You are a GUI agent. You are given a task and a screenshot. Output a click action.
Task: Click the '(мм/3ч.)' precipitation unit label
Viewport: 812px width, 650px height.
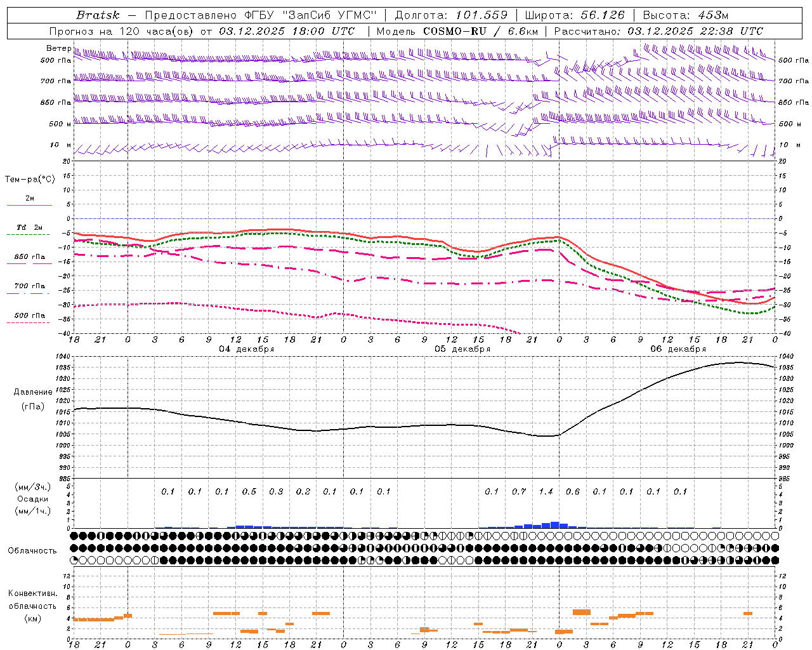(x=33, y=487)
